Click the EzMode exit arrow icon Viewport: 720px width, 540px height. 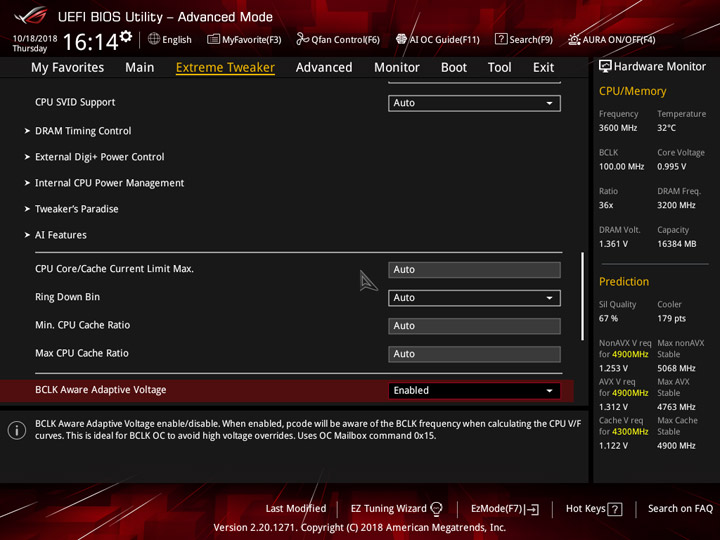(x=533, y=509)
